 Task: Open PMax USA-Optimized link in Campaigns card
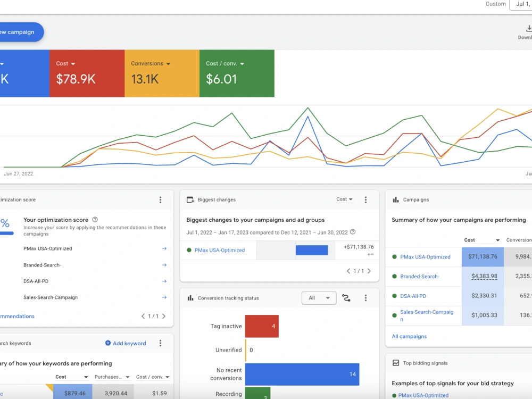click(x=425, y=257)
